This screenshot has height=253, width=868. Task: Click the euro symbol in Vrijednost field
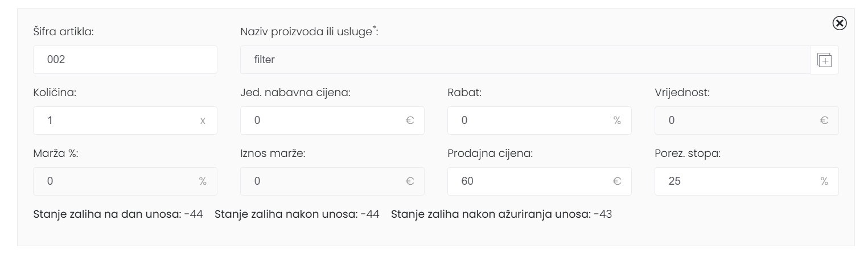click(x=824, y=121)
